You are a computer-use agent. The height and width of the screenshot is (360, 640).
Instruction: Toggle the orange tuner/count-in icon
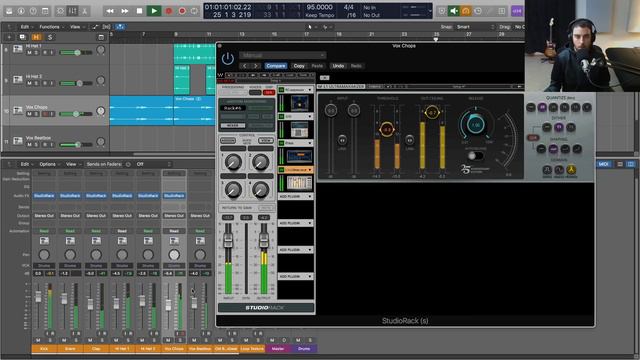coord(465,11)
